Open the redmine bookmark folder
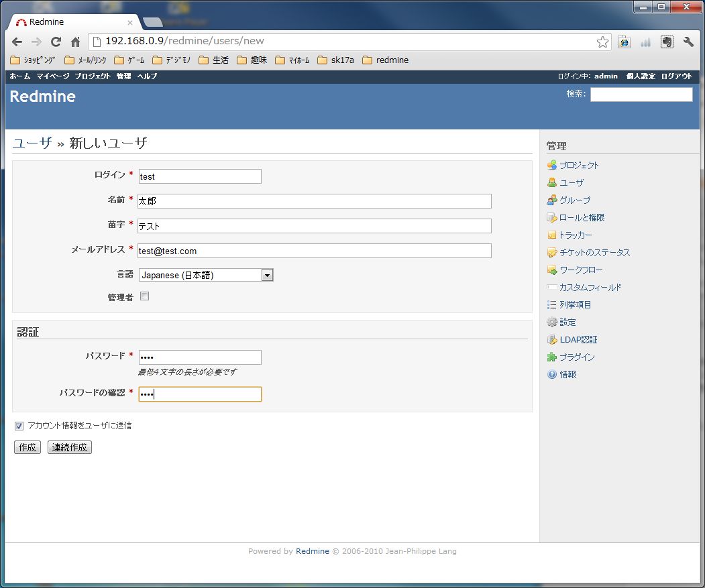This screenshot has width=705, height=588. [385, 60]
